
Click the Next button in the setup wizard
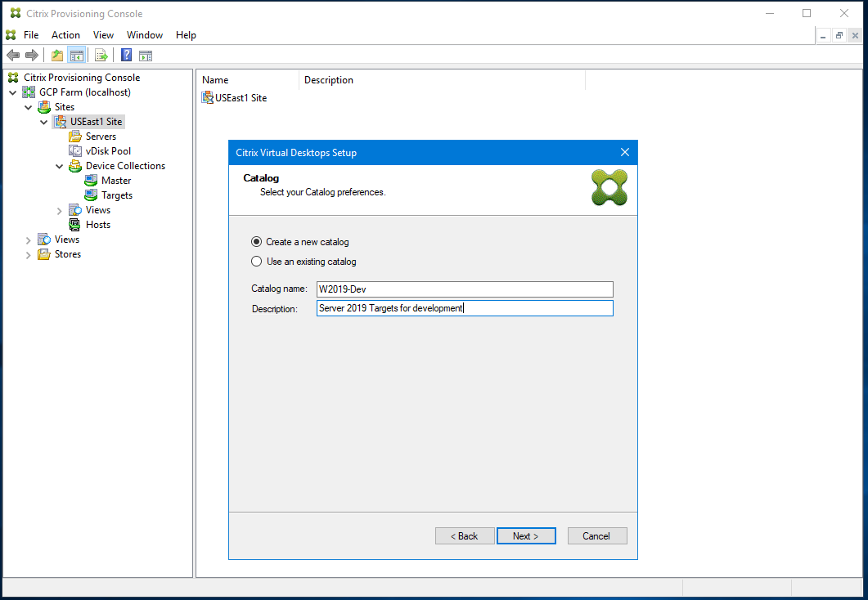(x=526, y=535)
